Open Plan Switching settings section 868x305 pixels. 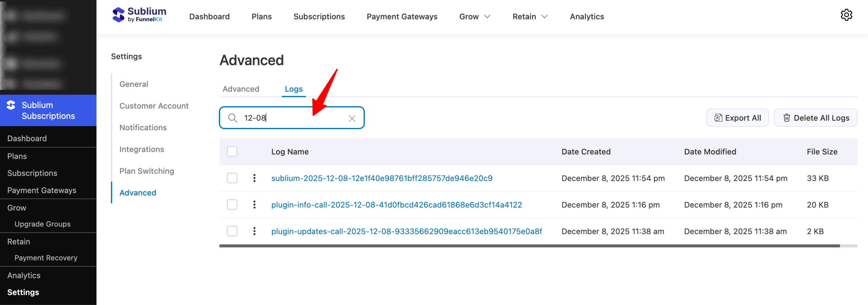click(146, 171)
